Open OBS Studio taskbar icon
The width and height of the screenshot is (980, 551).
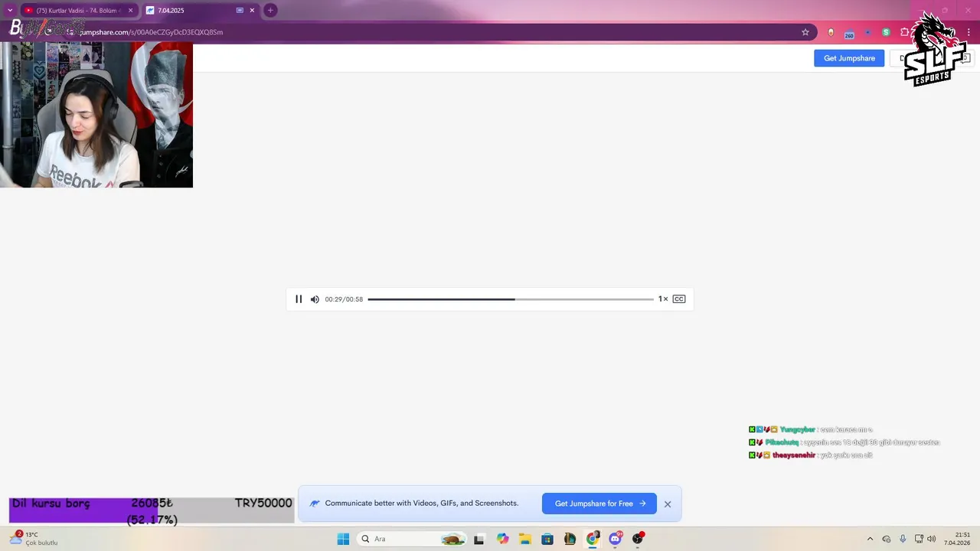tap(638, 539)
